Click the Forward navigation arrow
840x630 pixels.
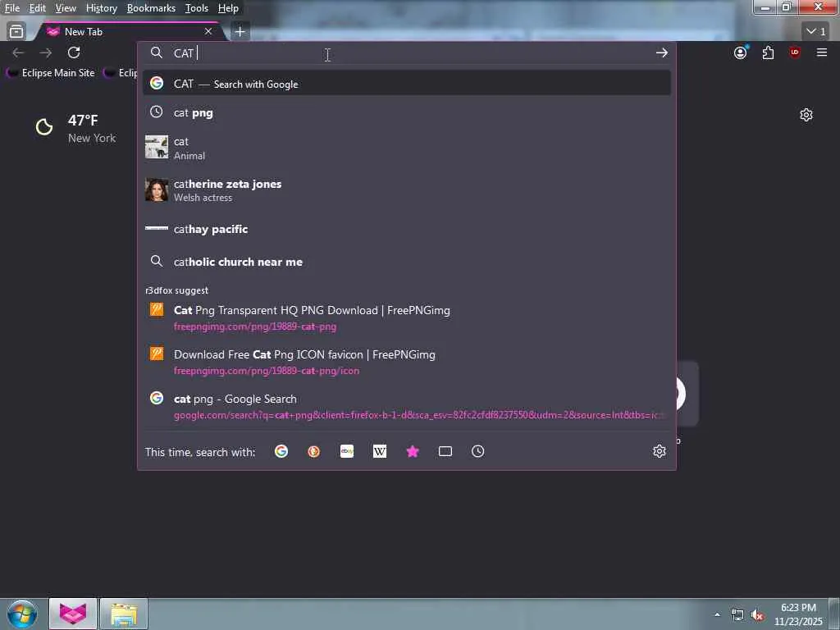coord(46,52)
